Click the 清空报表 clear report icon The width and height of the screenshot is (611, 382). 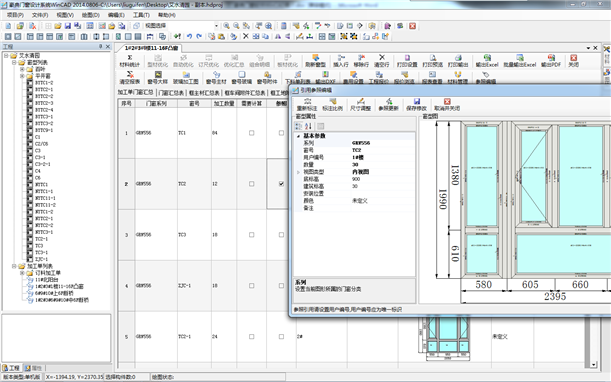(x=130, y=74)
